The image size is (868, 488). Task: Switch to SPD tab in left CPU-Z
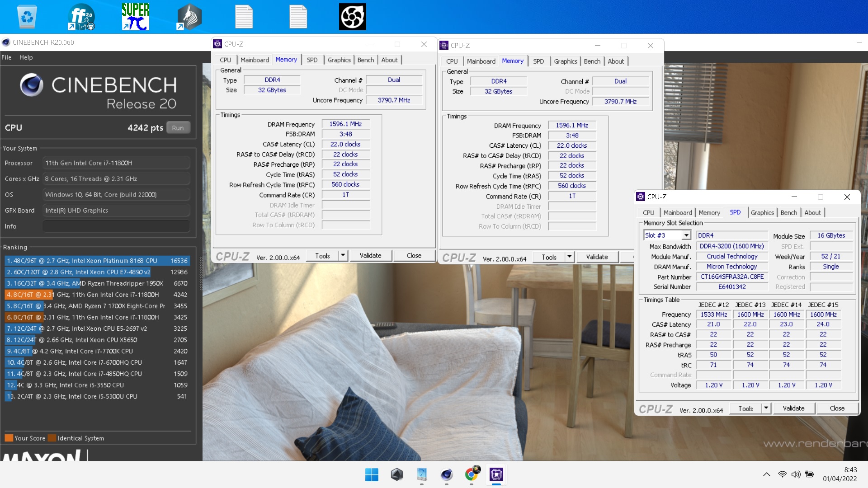[312, 60]
